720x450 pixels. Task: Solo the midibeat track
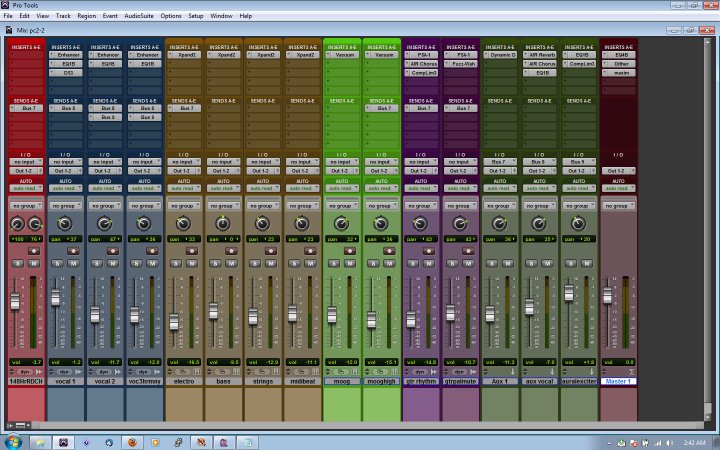point(295,263)
